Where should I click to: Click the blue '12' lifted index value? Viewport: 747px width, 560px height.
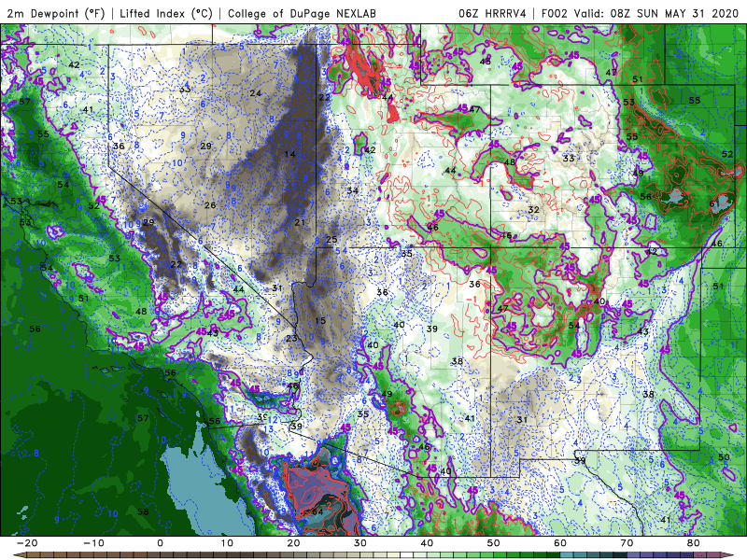[273, 419]
